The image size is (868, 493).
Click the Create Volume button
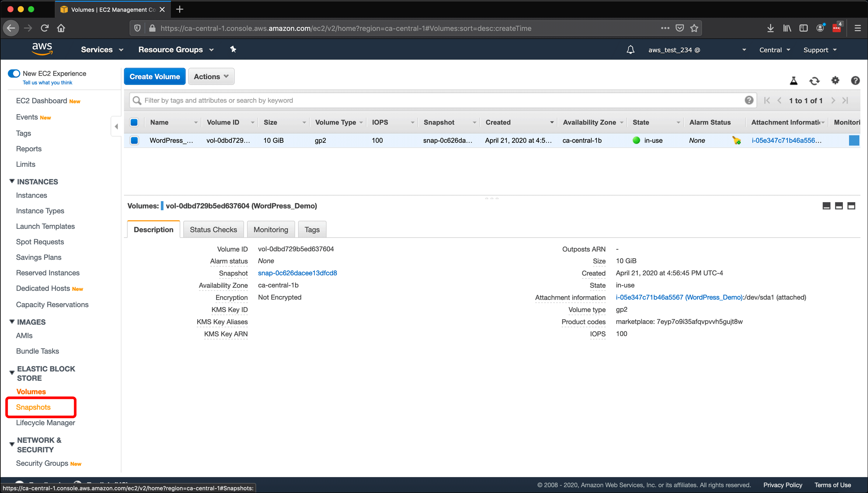154,76
